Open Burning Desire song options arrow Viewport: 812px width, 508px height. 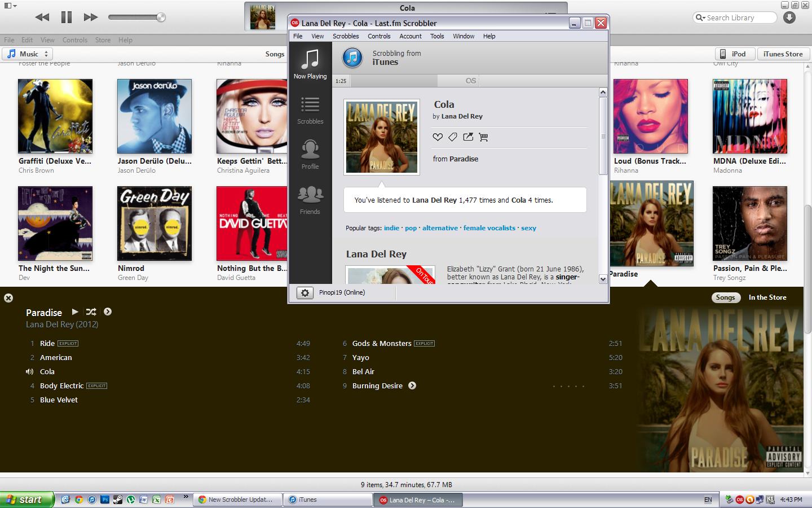point(412,386)
